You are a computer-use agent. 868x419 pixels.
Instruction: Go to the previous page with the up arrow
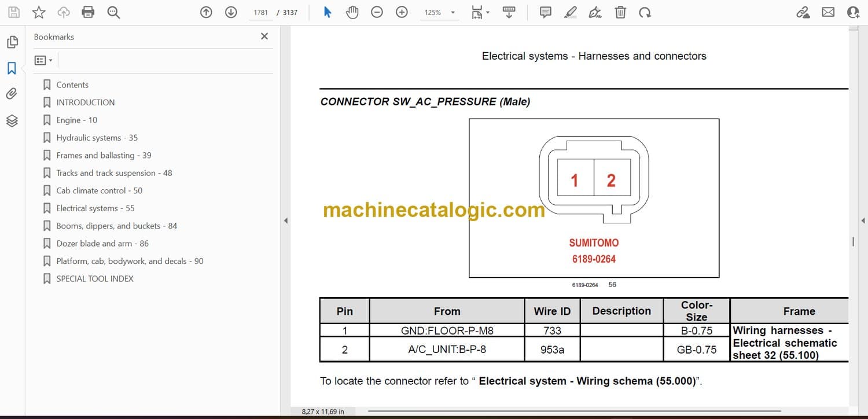[206, 12]
